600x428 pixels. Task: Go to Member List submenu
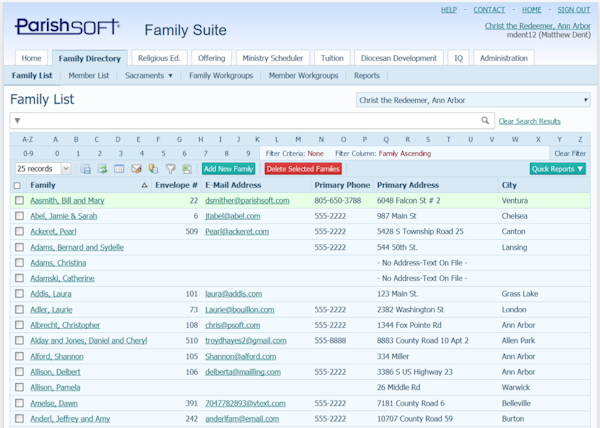click(89, 75)
